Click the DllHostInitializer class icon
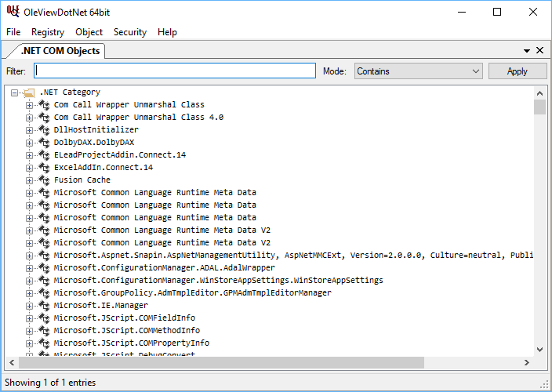 click(x=44, y=130)
